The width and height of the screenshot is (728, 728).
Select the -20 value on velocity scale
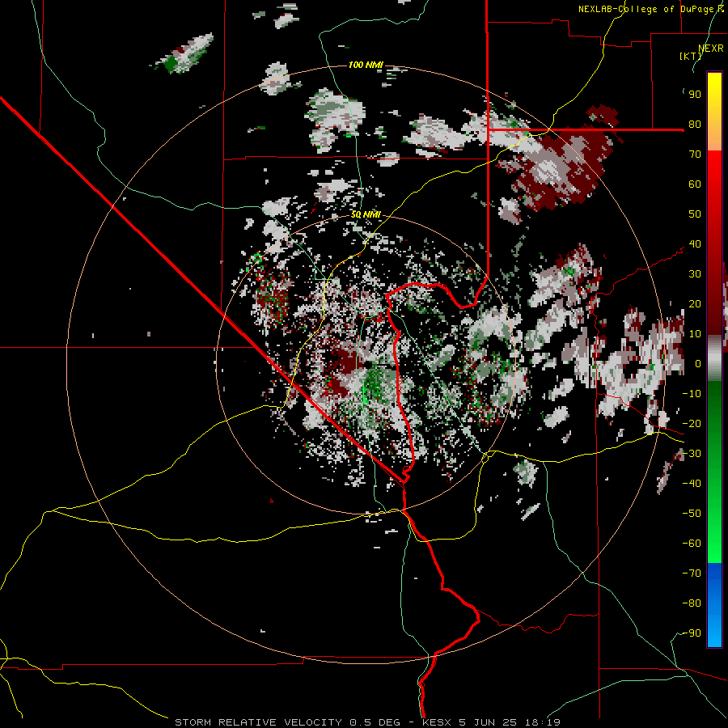pos(692,423)
